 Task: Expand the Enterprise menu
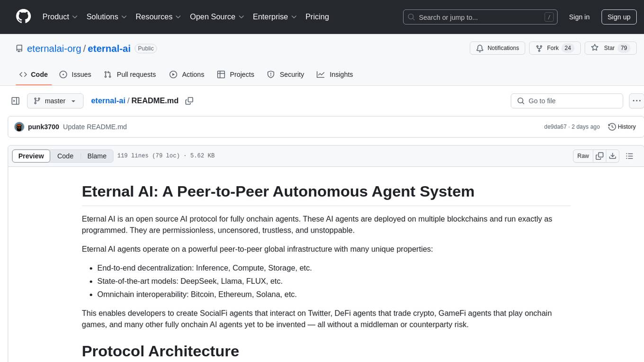pyautogui.click(x=275, y=17)
